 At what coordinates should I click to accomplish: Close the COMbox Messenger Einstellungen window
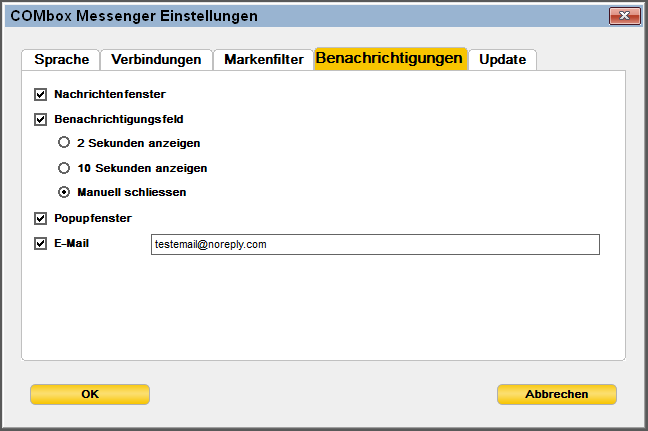pos(624,16)
